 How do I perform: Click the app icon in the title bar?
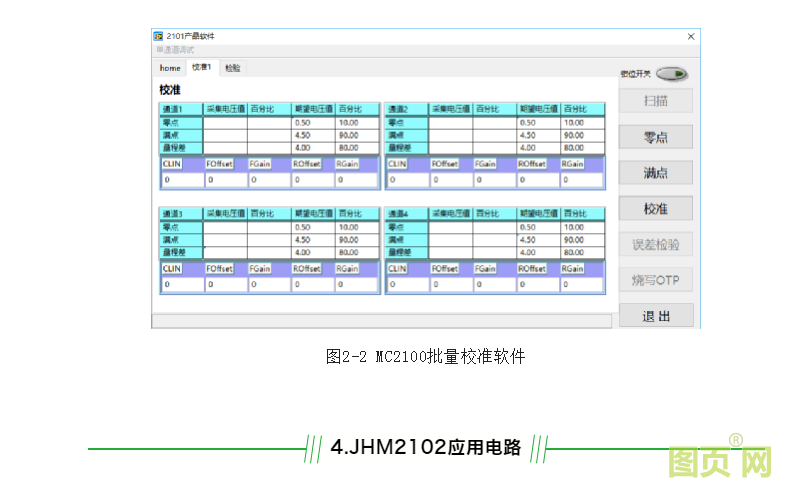point(158,36)
